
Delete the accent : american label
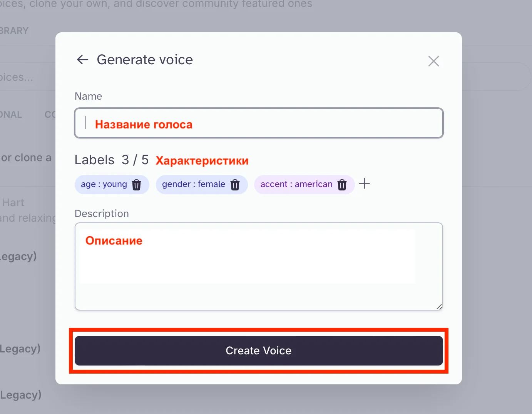(x=342, y=185)
